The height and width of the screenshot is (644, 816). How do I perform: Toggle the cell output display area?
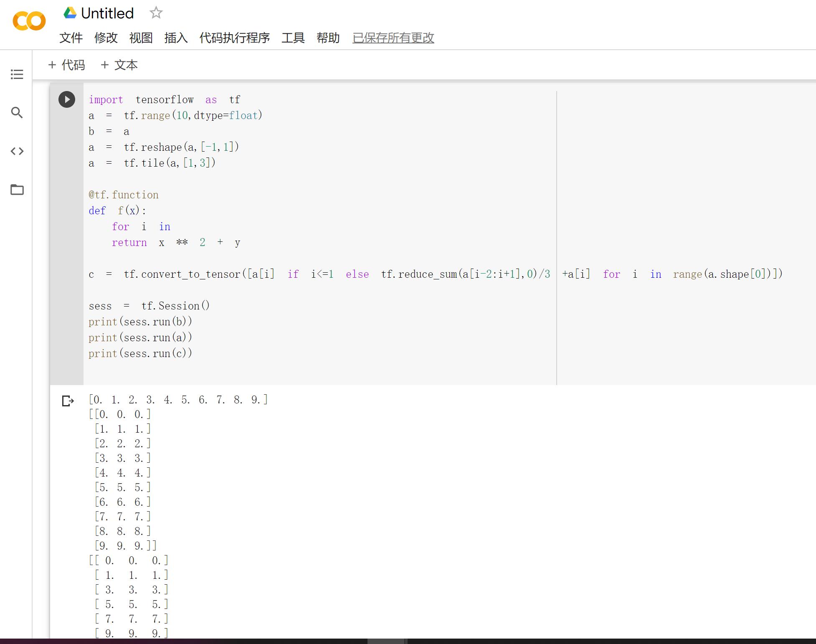click(x=66, y=400)
